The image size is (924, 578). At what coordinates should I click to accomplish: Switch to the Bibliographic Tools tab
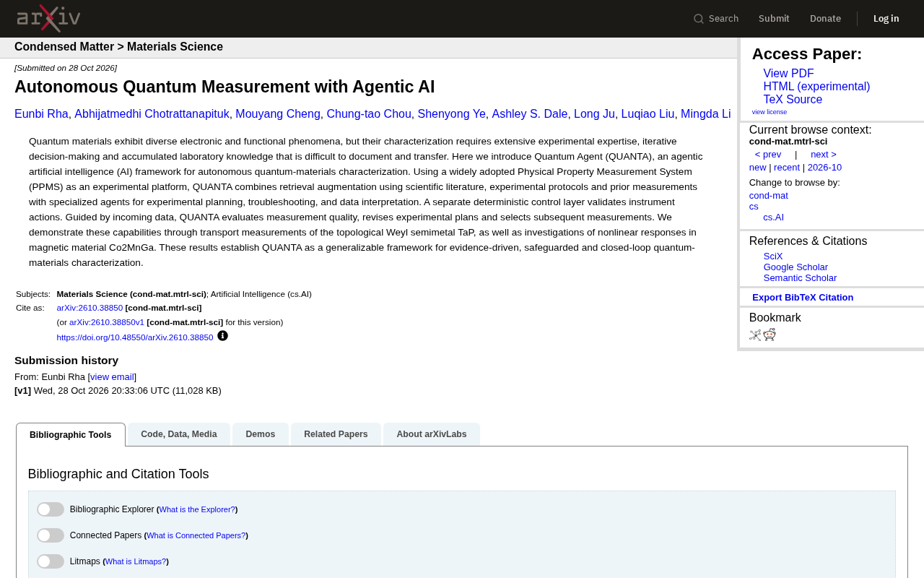[x=71, y=435]
